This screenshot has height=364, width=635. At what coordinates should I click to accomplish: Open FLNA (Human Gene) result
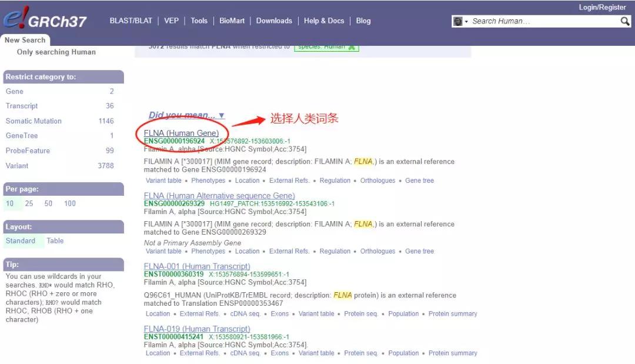coord(181,133)
